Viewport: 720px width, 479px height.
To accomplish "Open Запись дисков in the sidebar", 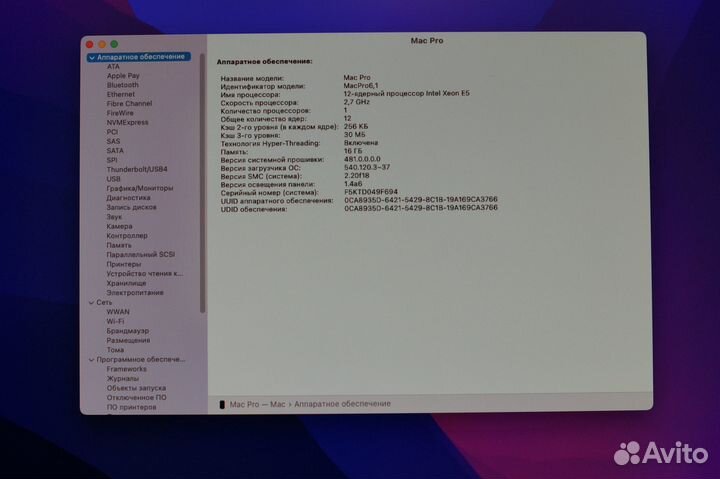I will (x=131, y=208).
